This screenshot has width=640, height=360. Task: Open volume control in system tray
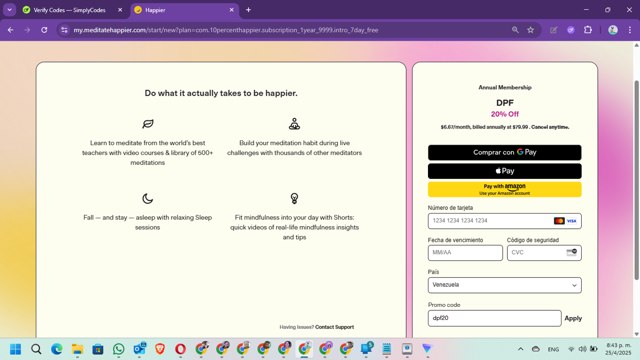click(x=582, y=349)
